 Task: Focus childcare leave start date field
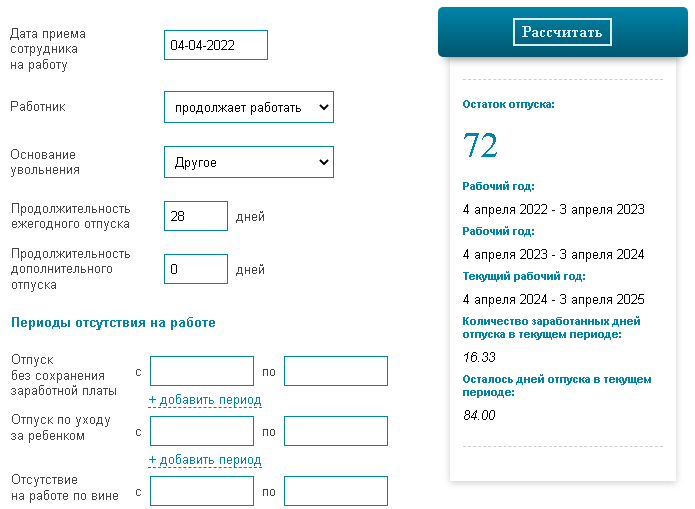pos(202,431)
